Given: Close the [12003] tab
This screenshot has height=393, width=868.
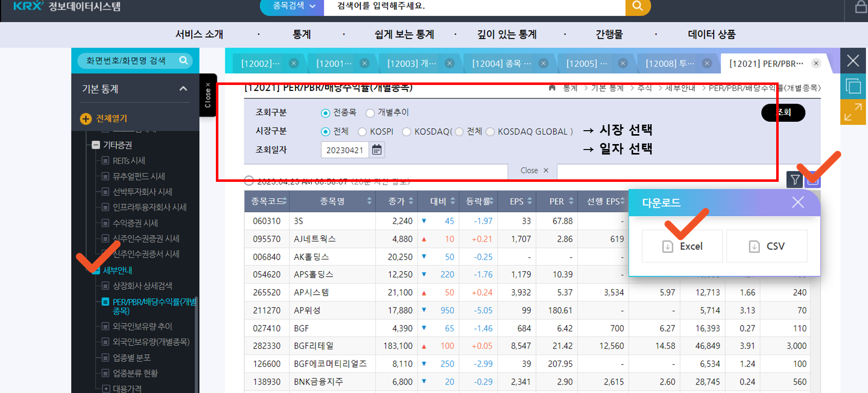Looking at the screenshot, I should point(450,63).
